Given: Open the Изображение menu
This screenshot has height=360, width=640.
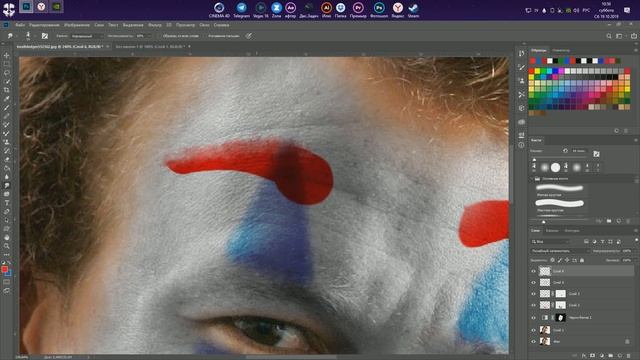Looking at the screenshot, I should click(77, 25).
